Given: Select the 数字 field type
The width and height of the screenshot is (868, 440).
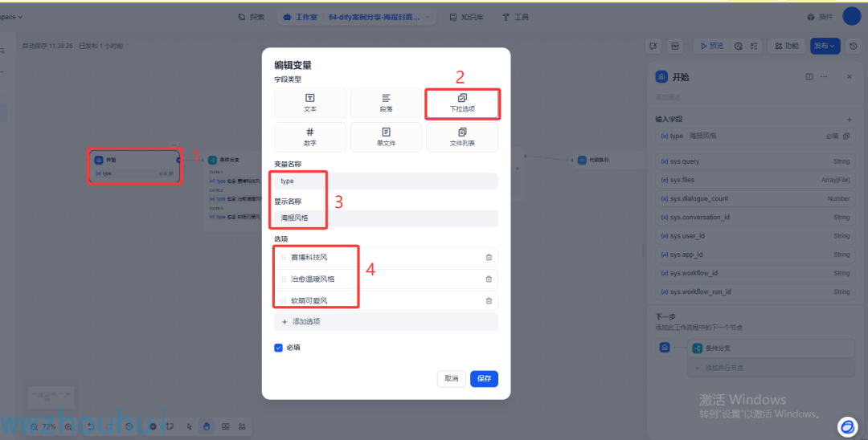Looking at the screenshot, I should tap(310, 137).
